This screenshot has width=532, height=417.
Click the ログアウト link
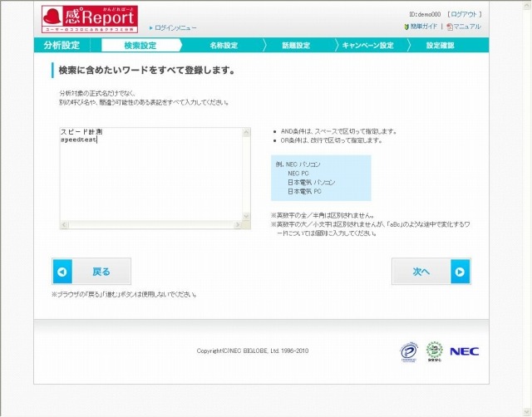pos(464,14)
